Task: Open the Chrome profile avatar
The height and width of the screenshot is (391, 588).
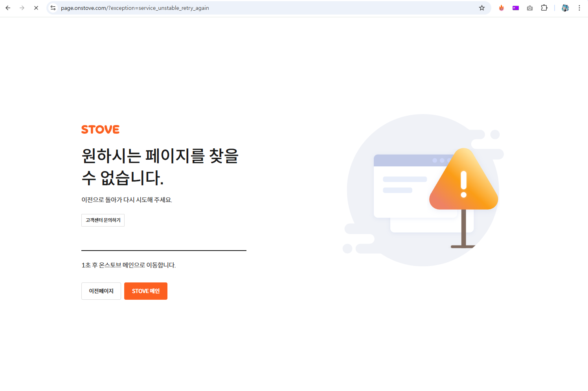Action: 565,8
